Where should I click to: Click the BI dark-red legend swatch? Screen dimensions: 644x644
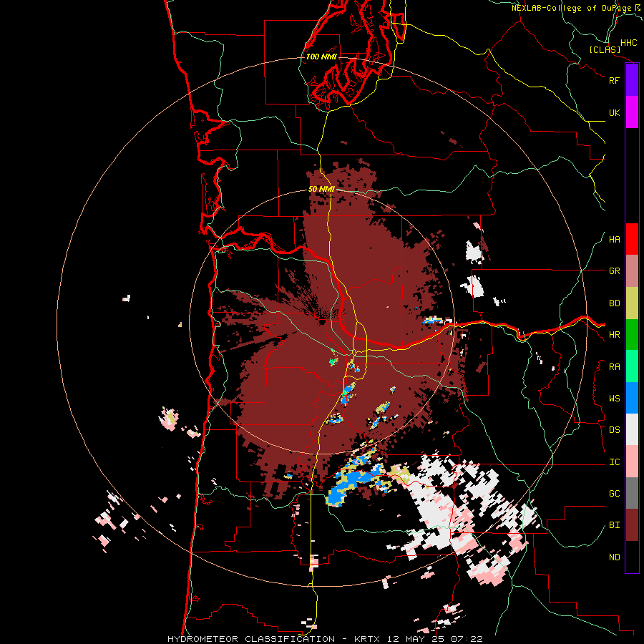pos(632,525)
